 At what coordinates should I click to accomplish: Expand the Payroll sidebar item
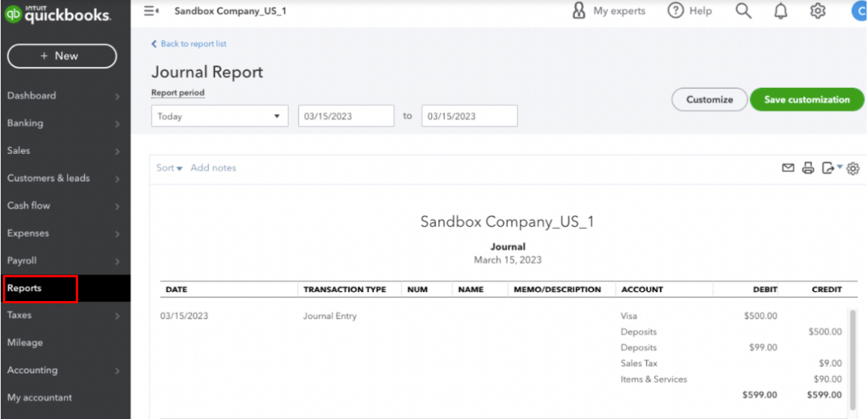(23, 261)
